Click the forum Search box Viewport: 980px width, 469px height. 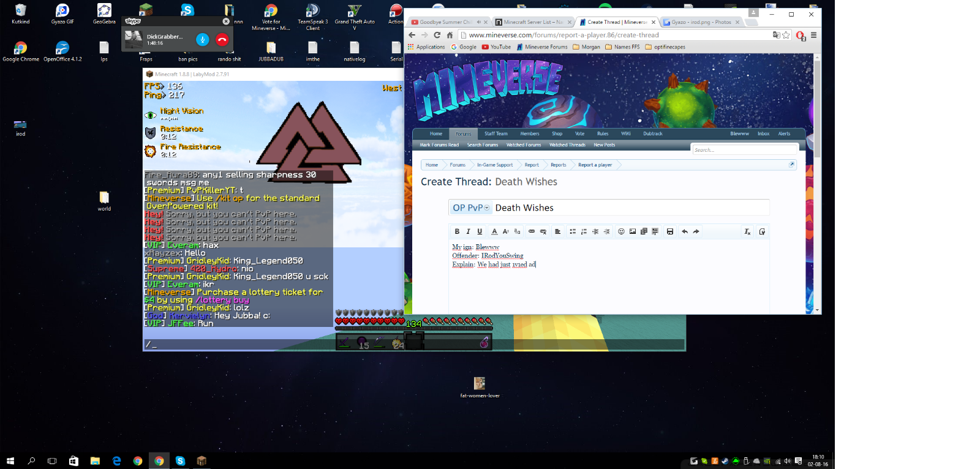click(x=744, y=149)
